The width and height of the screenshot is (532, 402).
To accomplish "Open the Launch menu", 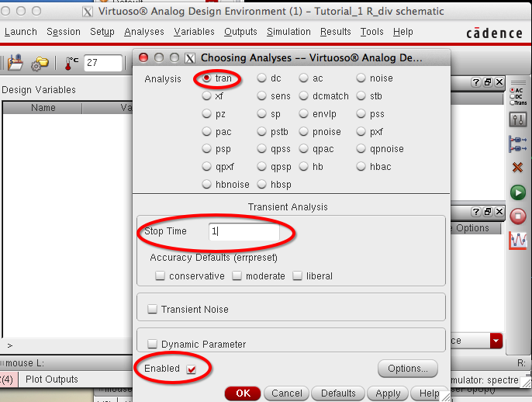I will click(20, 32).
